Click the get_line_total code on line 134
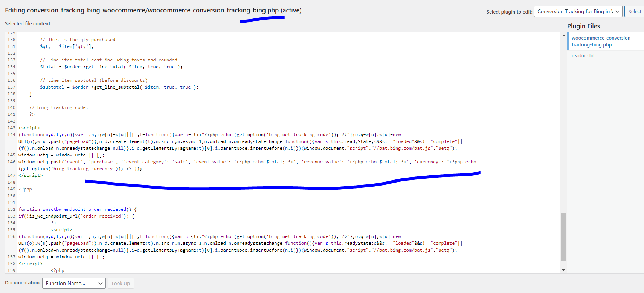The image size is (644, 293). click(111, 67)
